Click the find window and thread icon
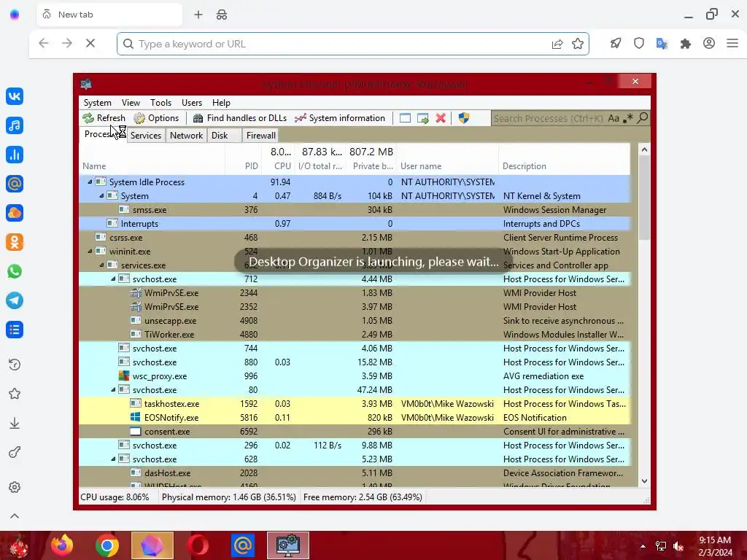The height and width of the screenshot is (560, 747). tap(422, 118)
